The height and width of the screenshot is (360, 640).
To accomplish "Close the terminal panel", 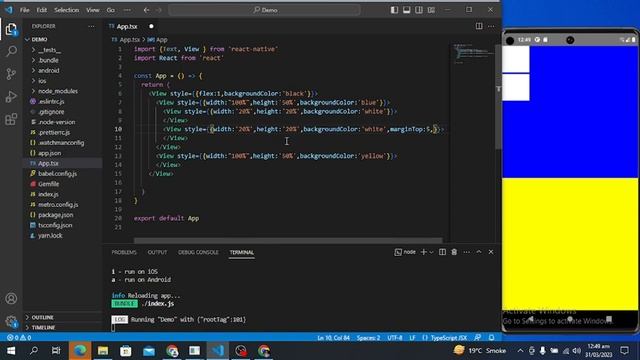I will click(491, 252).
